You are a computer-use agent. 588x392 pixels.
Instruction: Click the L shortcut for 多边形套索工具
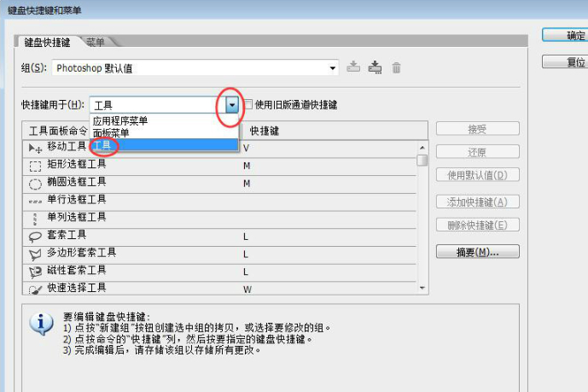246,255
